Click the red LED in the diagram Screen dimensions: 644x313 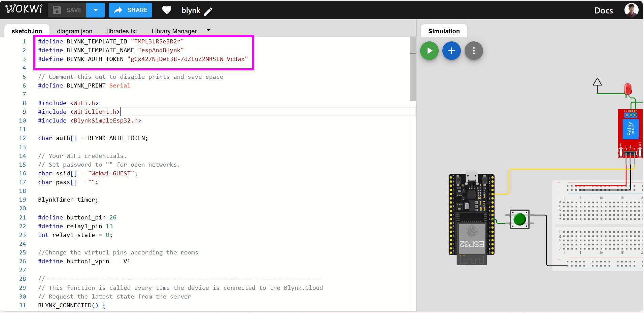click(x=628, y=90)
